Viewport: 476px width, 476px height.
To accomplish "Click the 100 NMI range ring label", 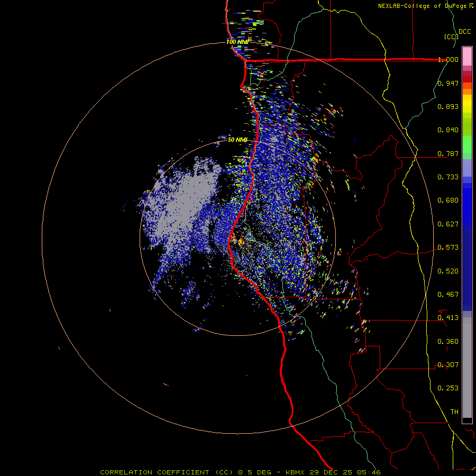I will (x=237, y=42).
